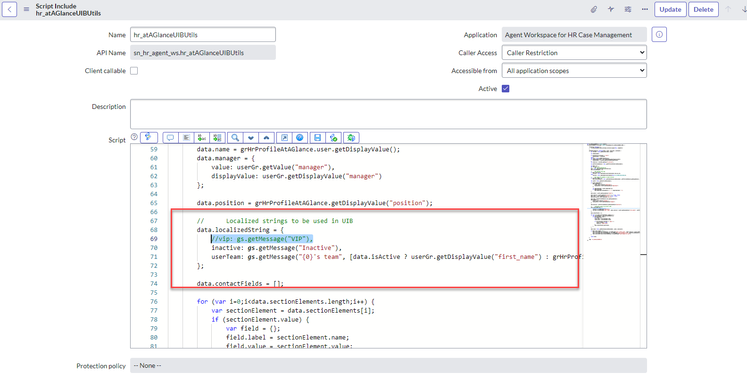
Task: Open activity stream icon in header
Action: [x=611, y=10]
